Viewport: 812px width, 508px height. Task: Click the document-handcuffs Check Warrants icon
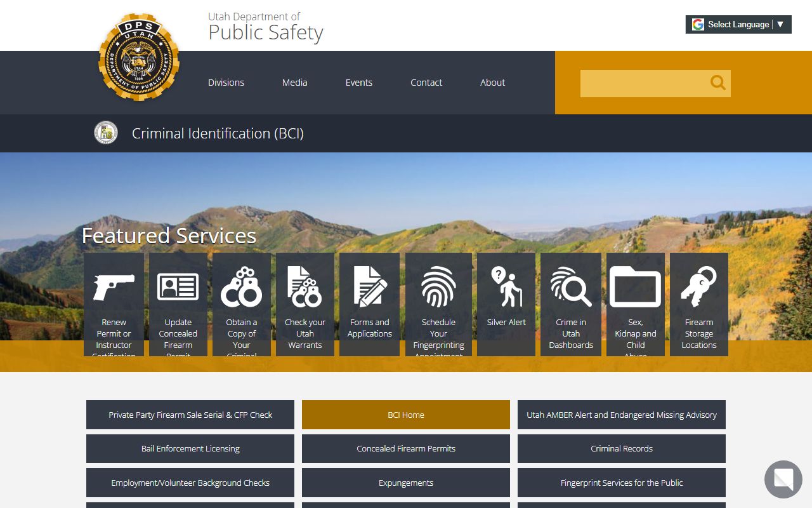point(305,286)
